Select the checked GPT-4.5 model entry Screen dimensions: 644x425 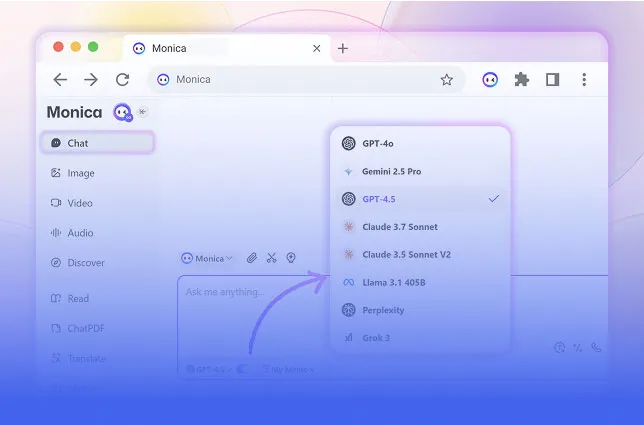[420, 199]
